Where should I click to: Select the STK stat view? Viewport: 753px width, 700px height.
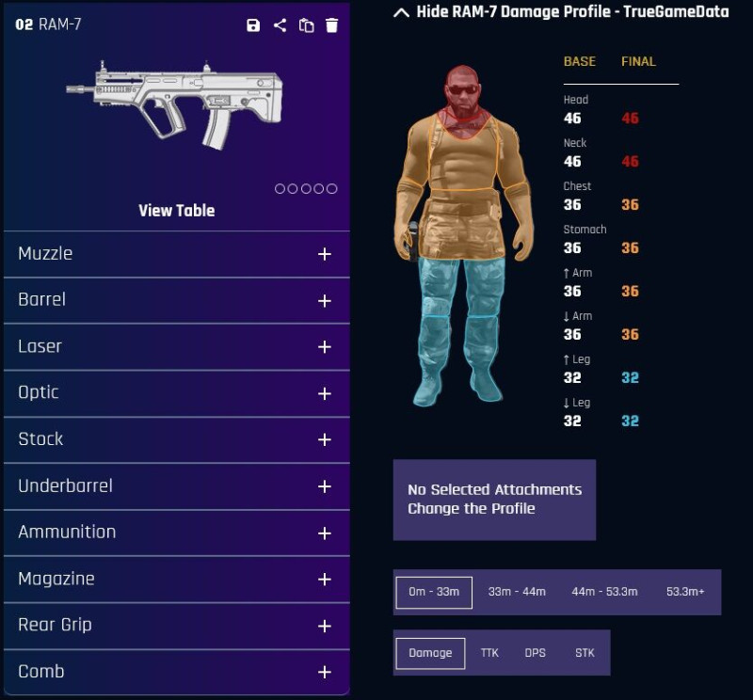click(x=585, y=653)
